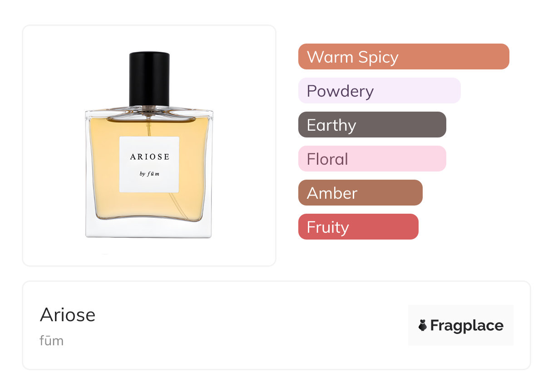Click the Fragplace wordmark text
The image size is (553, 392).
pos(467,326)
